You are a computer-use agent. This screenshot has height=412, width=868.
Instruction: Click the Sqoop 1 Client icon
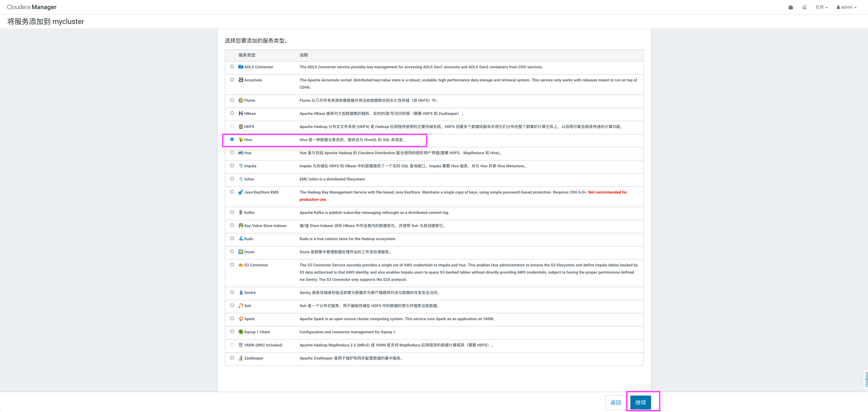[x=241, y=332]
